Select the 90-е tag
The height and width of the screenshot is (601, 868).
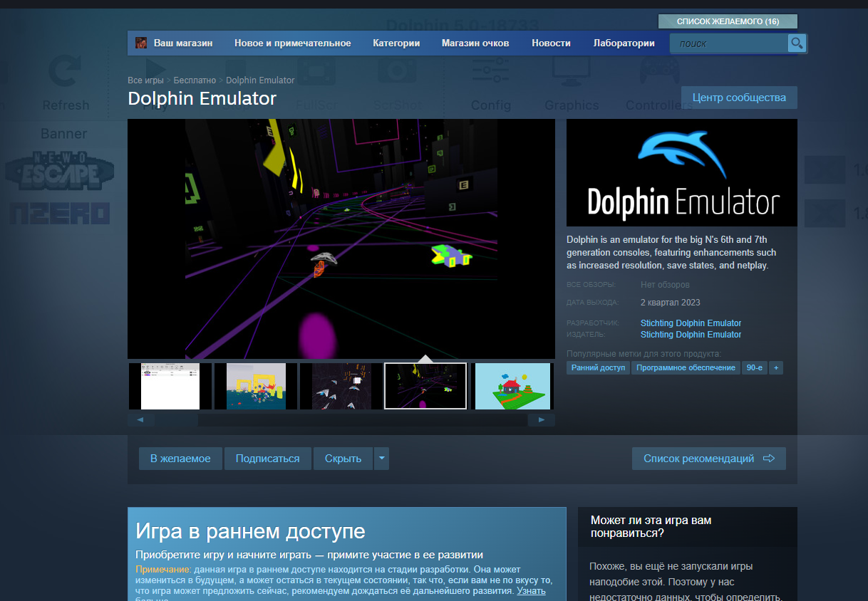[x=754, y=367]
